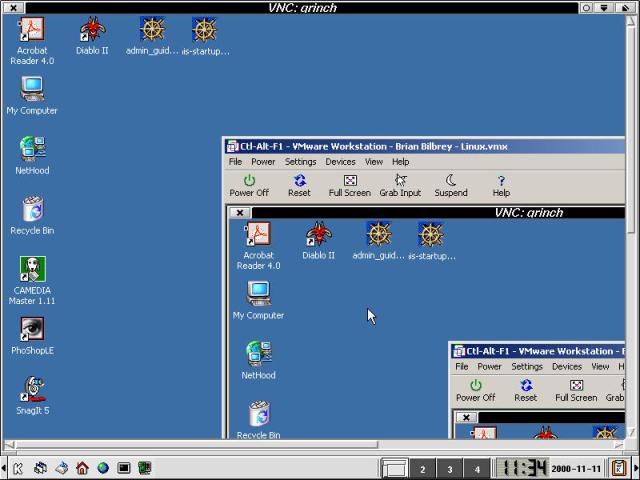Click the first VMware Workstation window title bar
The height and width of the screenshot is (480, 640).
425,147
